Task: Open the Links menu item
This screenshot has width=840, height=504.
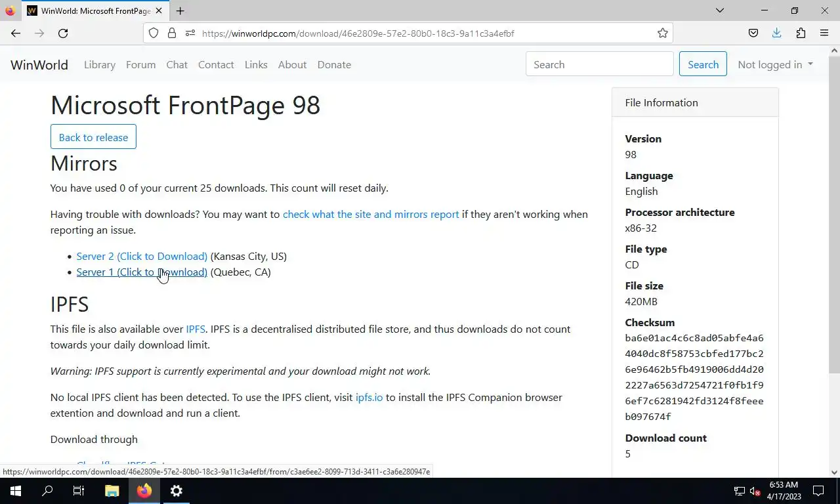Action: (x=256, y=64)
